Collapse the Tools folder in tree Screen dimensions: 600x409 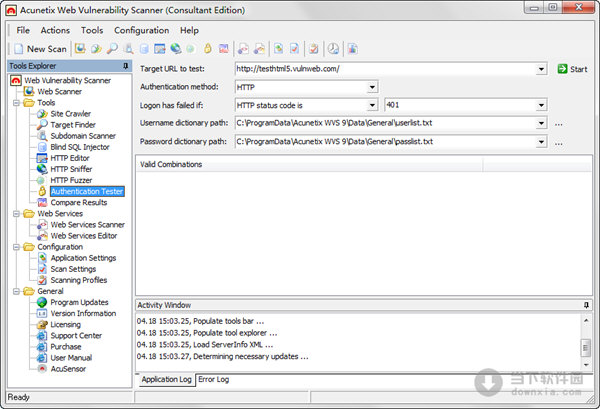(16, 103)
